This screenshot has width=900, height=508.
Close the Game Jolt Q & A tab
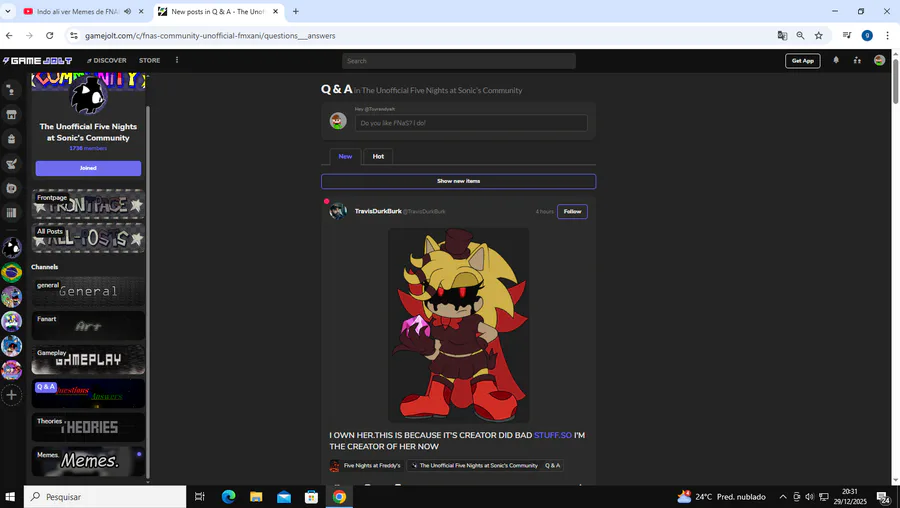[276, 11]
